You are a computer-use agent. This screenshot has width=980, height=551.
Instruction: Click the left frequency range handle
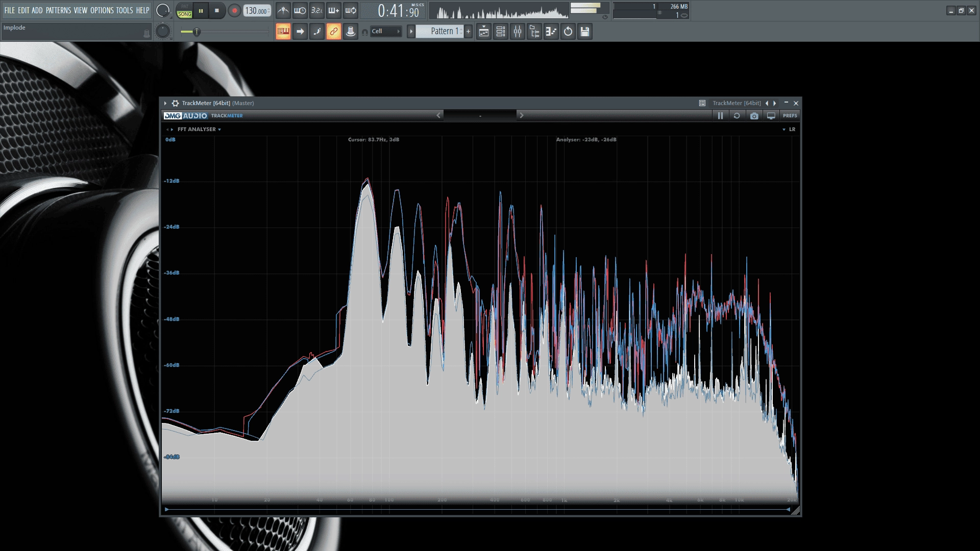click(166, 509)
